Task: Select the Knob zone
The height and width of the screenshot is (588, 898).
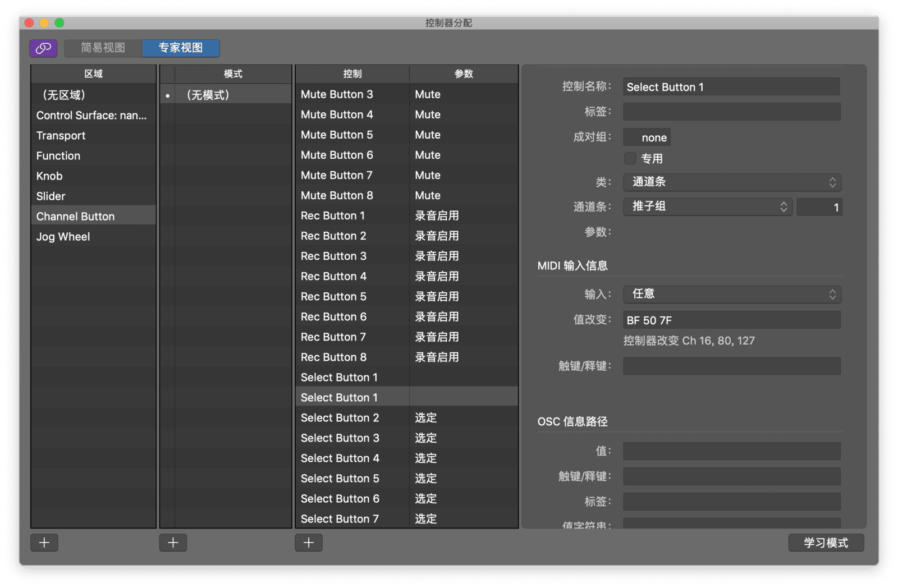Action: (94, 176)
